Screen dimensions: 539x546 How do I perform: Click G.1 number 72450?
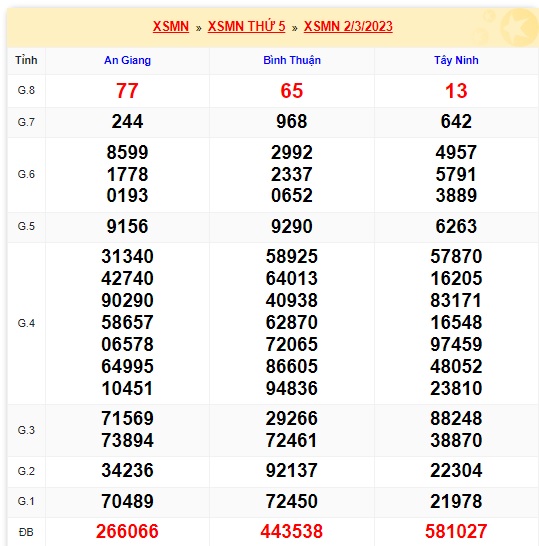[x=292, y=501]
